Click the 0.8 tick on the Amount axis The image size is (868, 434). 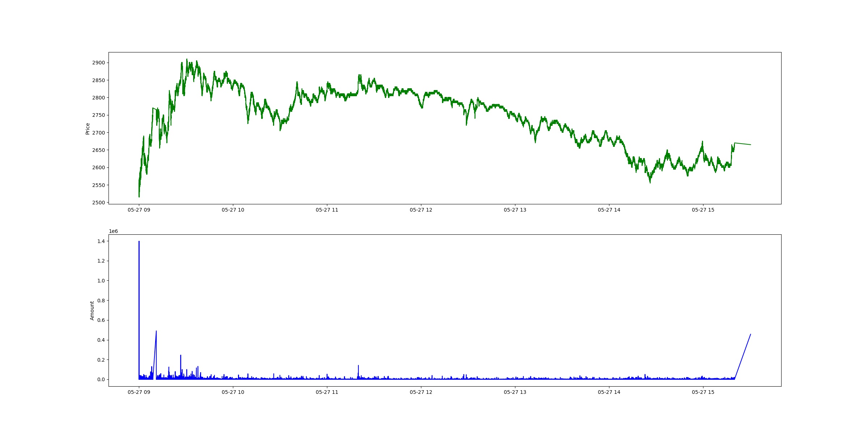[101, 301]
